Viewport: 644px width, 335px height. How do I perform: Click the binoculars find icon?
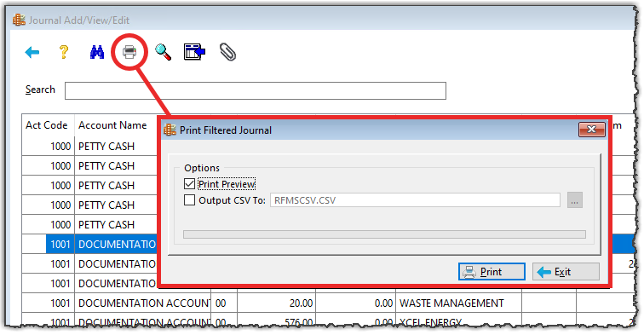97,52
